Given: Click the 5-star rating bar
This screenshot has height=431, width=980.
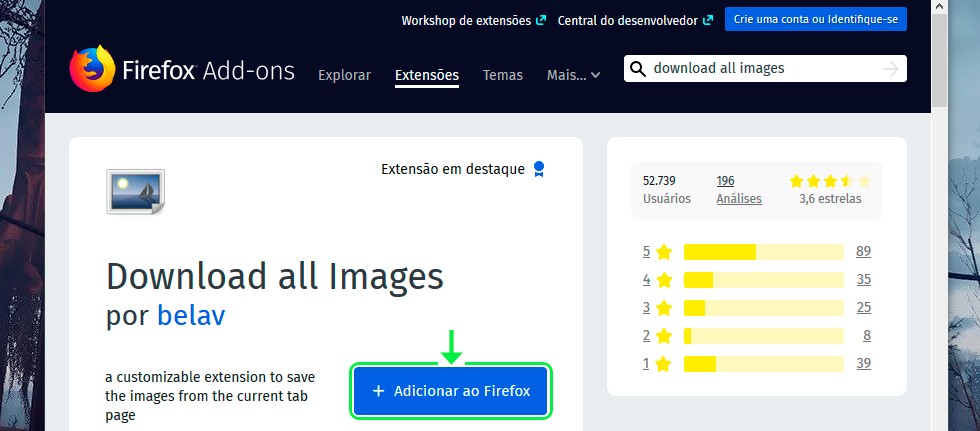Looking at the screenshot, I should click(x=764, y=252).
